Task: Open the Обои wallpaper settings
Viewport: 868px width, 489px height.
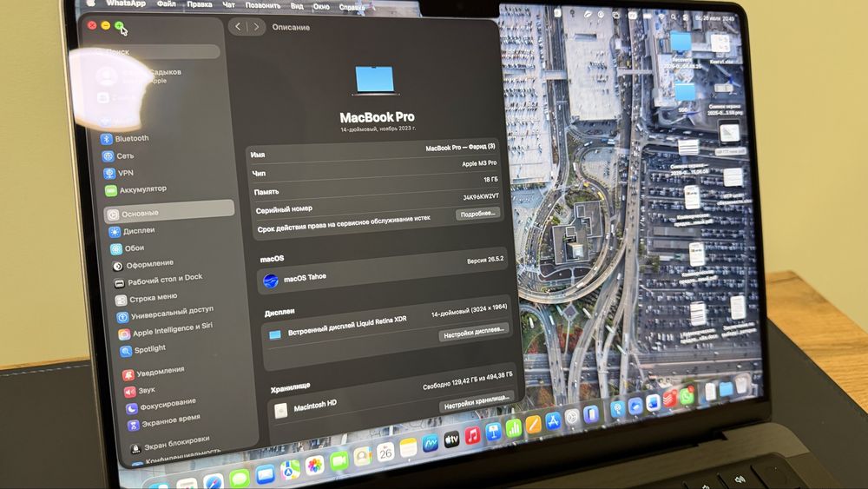Action: coord(128,248)
